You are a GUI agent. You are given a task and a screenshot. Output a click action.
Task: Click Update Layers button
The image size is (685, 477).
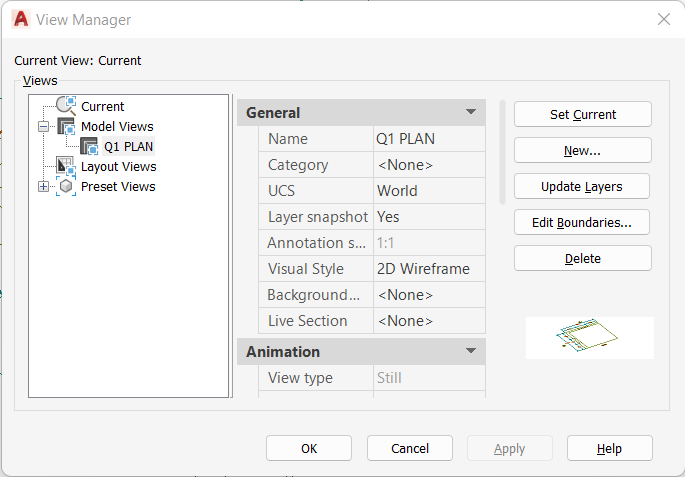pos(582,187)
